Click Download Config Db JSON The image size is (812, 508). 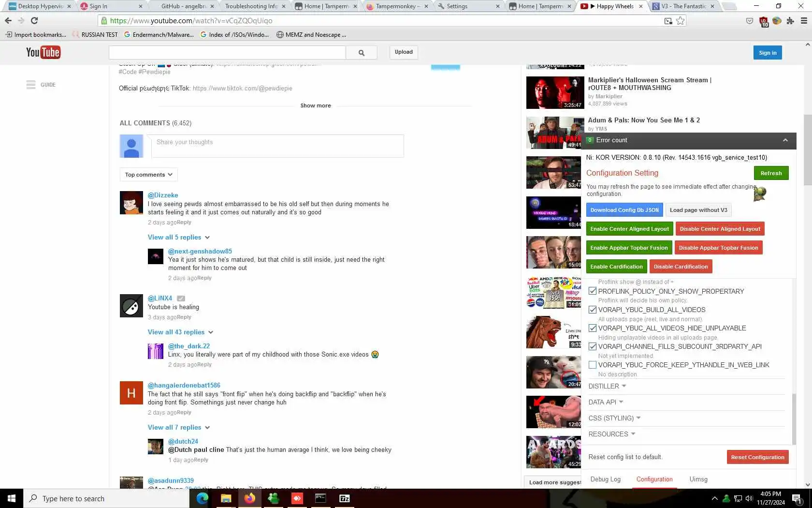624,210
